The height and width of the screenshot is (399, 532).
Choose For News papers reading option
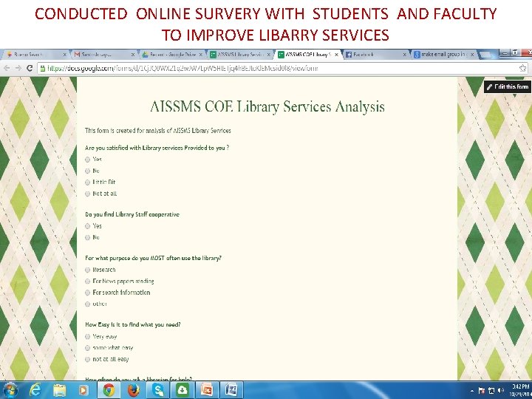pos(87,282)
